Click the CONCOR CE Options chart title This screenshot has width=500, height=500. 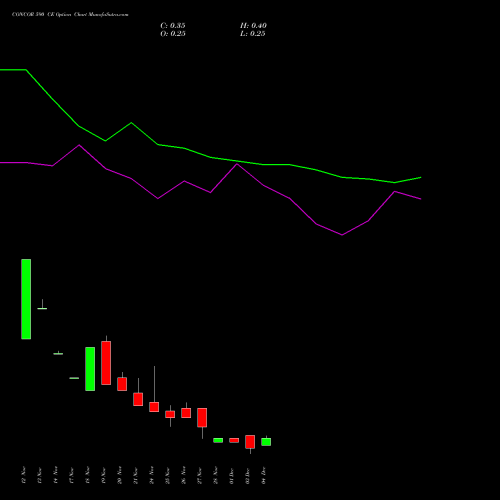[x=70, y=15]
